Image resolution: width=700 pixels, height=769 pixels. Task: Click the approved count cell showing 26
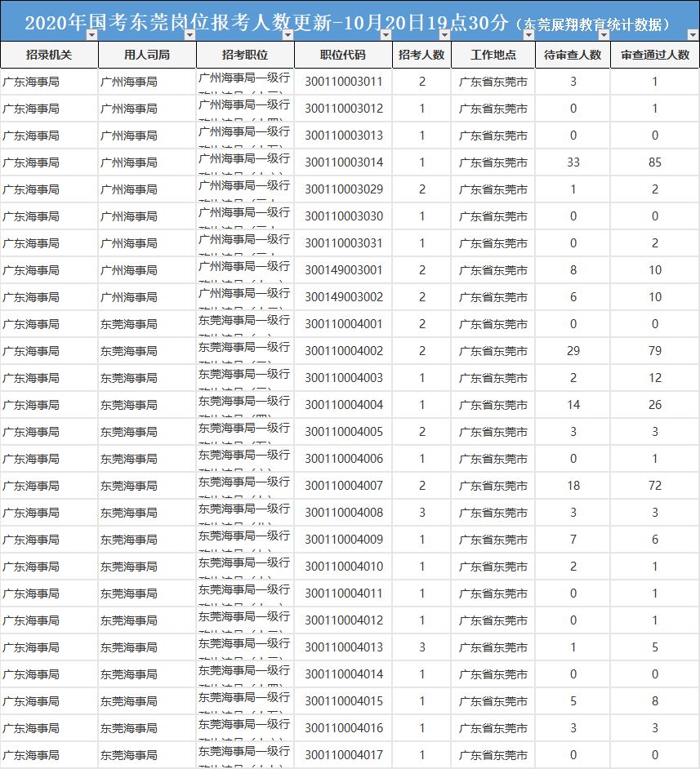point(655,405)
